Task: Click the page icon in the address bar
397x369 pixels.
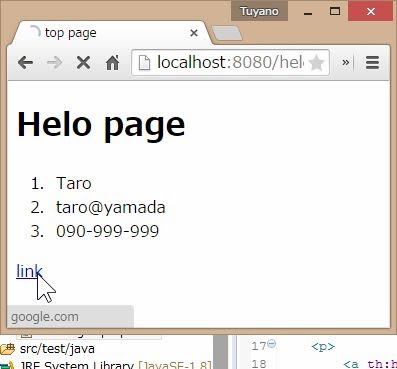Action: point(144,63)
